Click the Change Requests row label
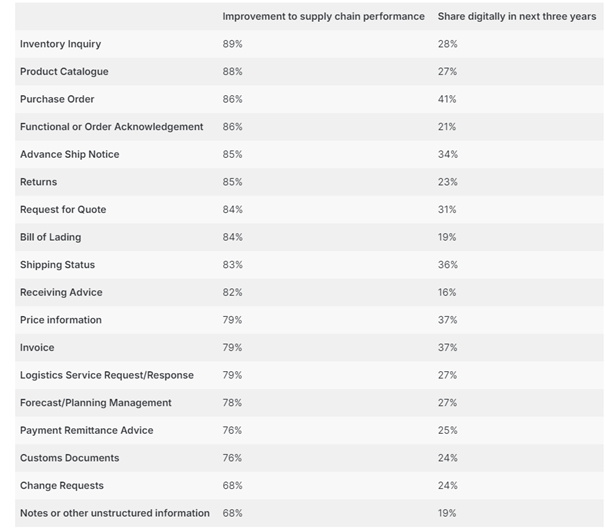 62,485
